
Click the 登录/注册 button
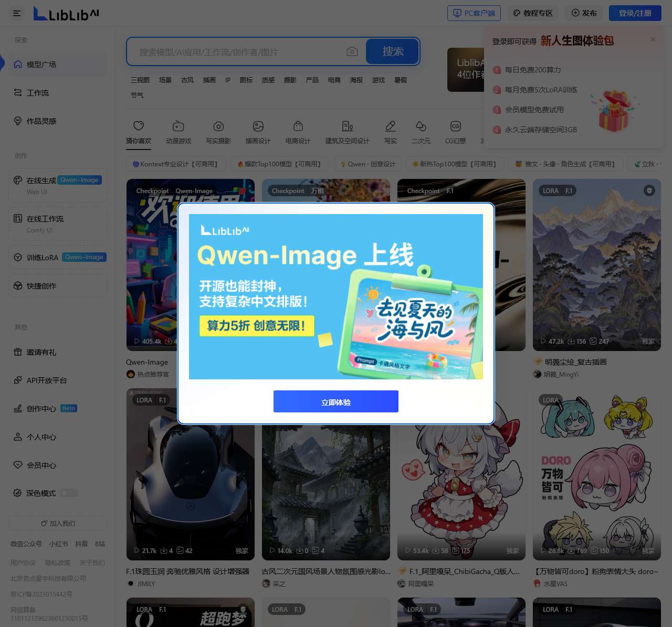(634, 13)
